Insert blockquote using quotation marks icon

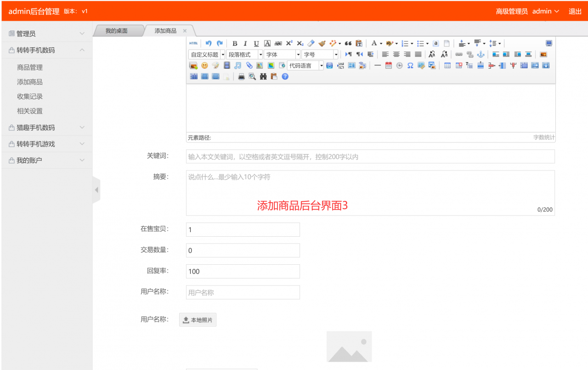[348, 44]
